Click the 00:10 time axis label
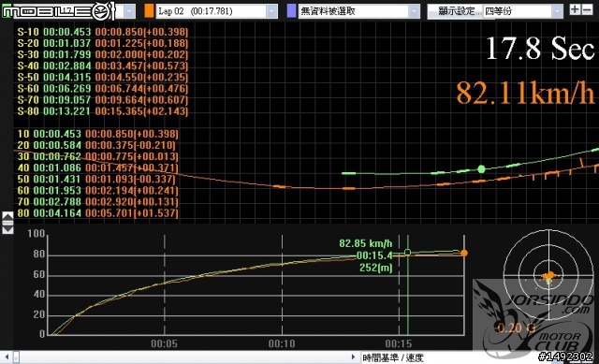Viewport: 599px width, 364px height. [282, 343]
